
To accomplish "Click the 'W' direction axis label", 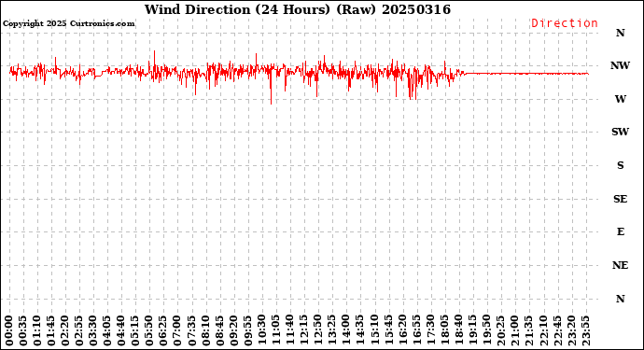I will point(620,99).
